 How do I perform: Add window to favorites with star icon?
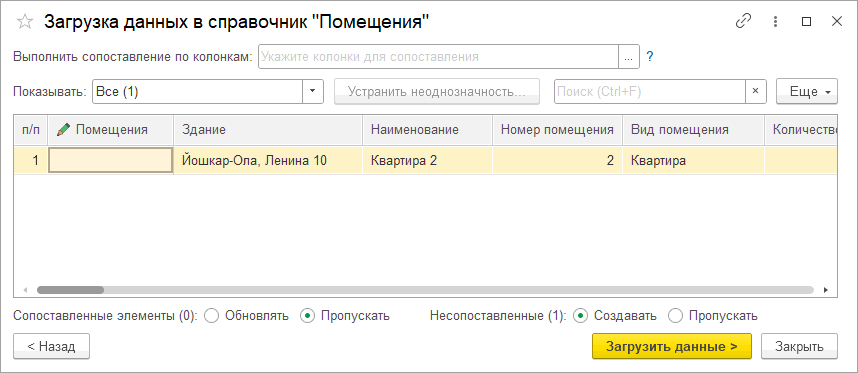[x=24, y=21]
